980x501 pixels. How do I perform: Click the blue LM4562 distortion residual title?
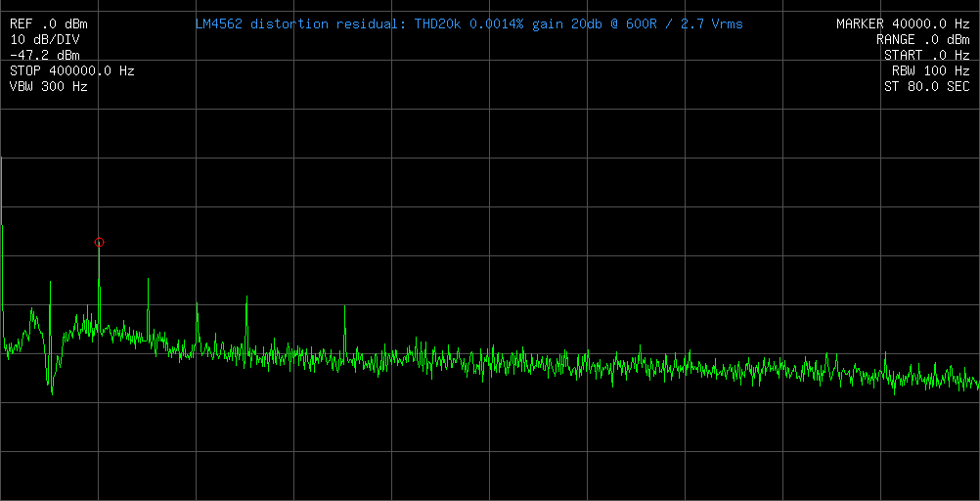(469, 24)
